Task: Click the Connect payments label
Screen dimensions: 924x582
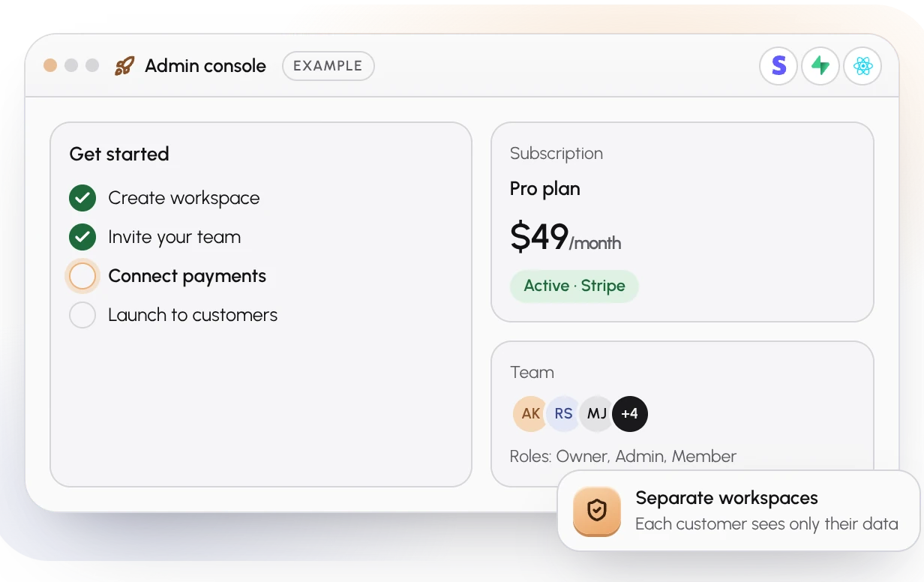Action: [x=187, y=276]
